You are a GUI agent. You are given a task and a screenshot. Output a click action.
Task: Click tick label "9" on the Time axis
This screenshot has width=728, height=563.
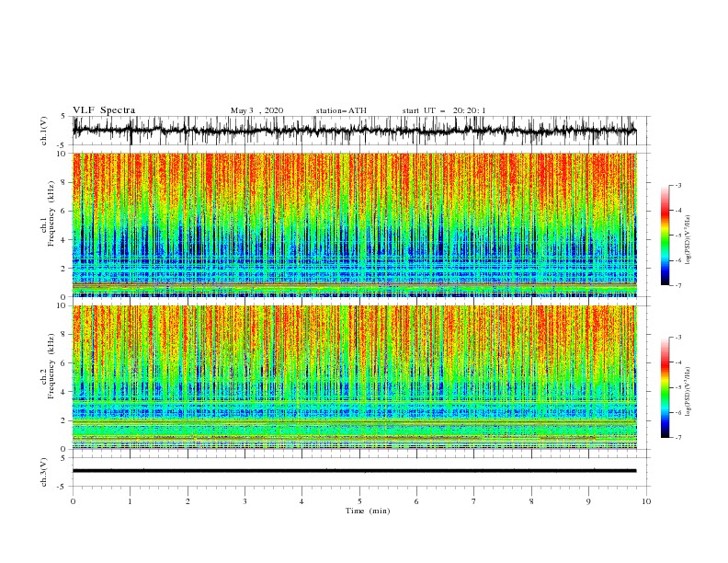(588, 501)
